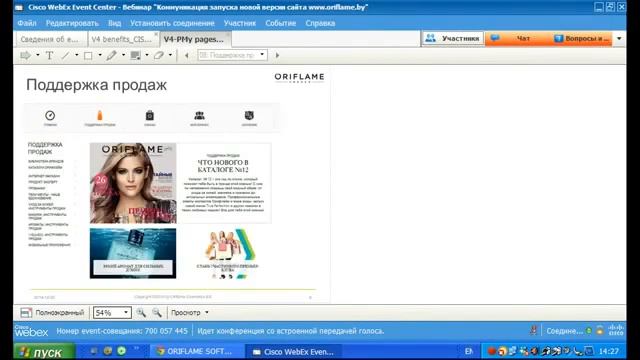This screenshot has width=640, height=360.
Task: Open the Участник menu
Action: coord(240,23)
